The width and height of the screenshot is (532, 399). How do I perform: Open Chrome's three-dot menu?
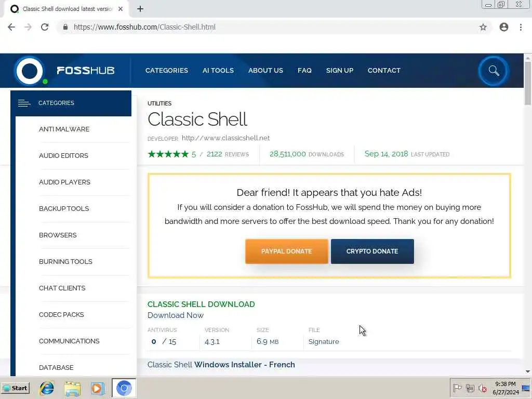521,27
